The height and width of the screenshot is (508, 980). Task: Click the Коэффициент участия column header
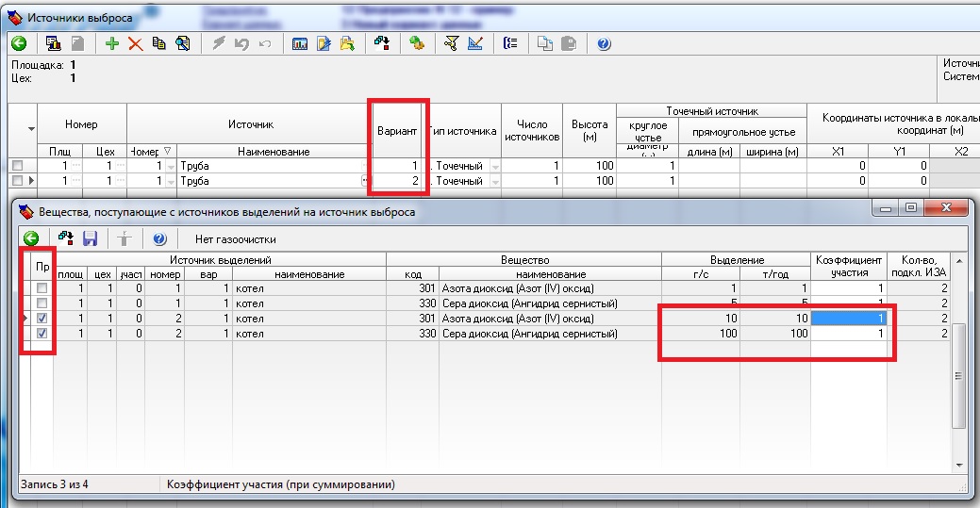(x=848, y=266)
